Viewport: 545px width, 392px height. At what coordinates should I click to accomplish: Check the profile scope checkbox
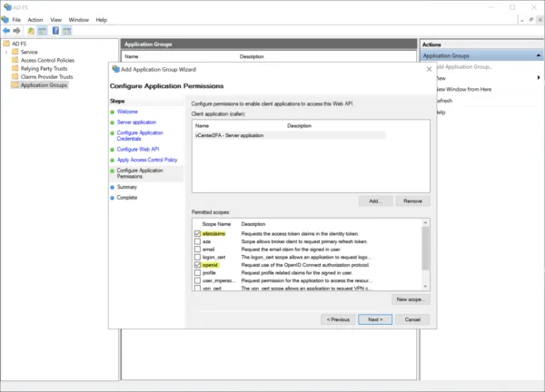coord(197,272)
